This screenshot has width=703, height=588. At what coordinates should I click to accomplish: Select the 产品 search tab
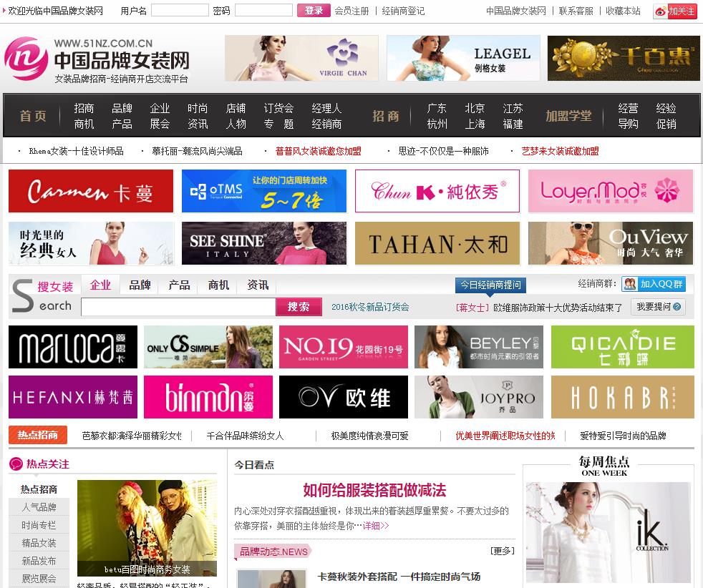point(179,285)
